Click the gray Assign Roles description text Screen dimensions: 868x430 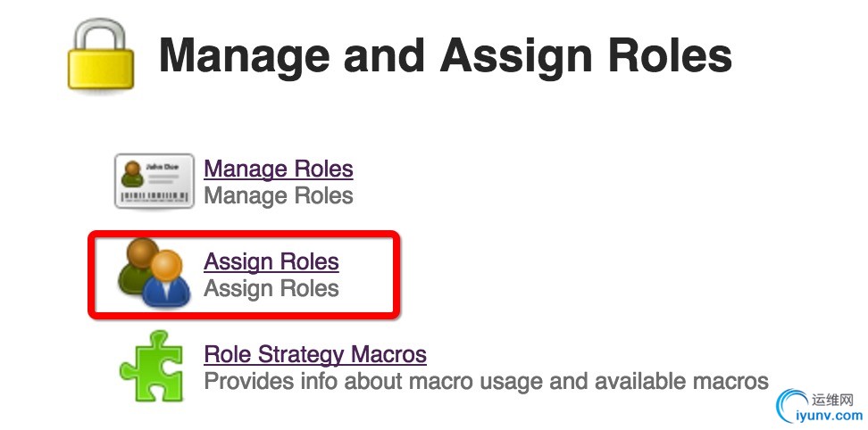[x=271, y=288]
